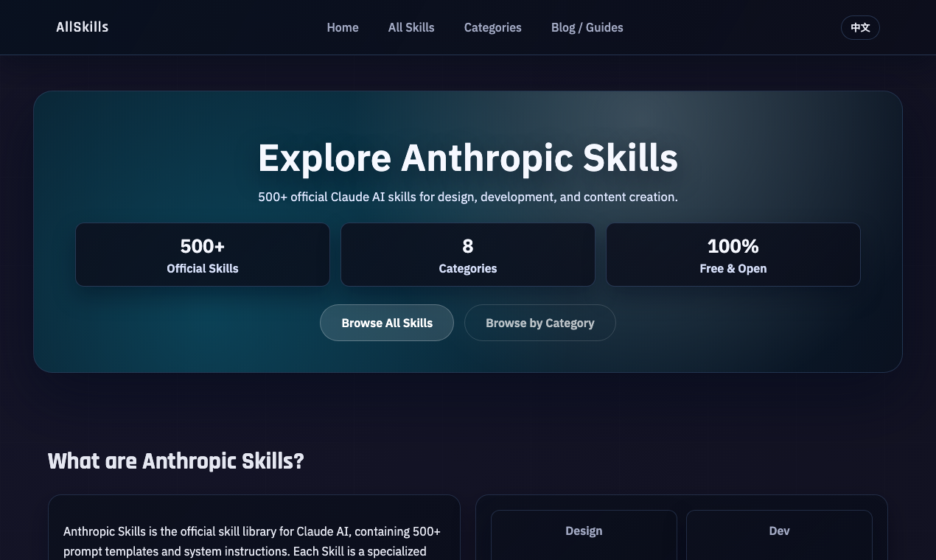Click the 8 Categories stat card

[x=468, y=254]
